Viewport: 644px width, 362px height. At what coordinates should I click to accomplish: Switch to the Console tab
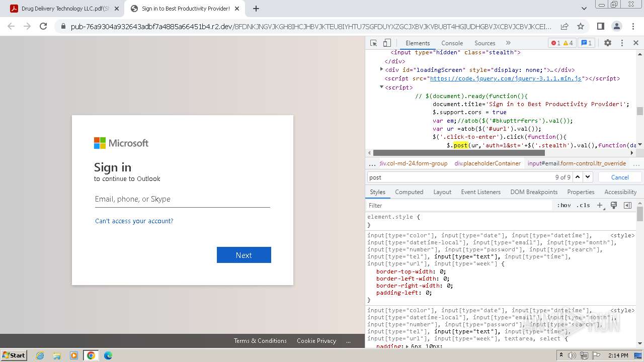click(452, 43)
